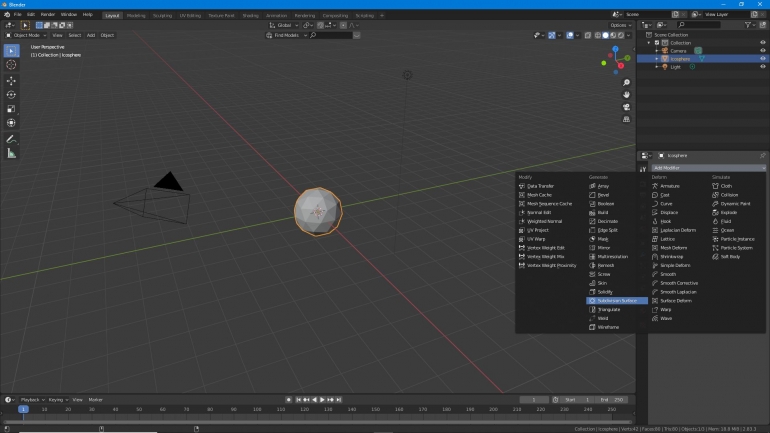Image resolution: width=770 pixels, height=433 pixels.
Task: Switch to the Animation workspace tab
Action: tap(276, 15)
